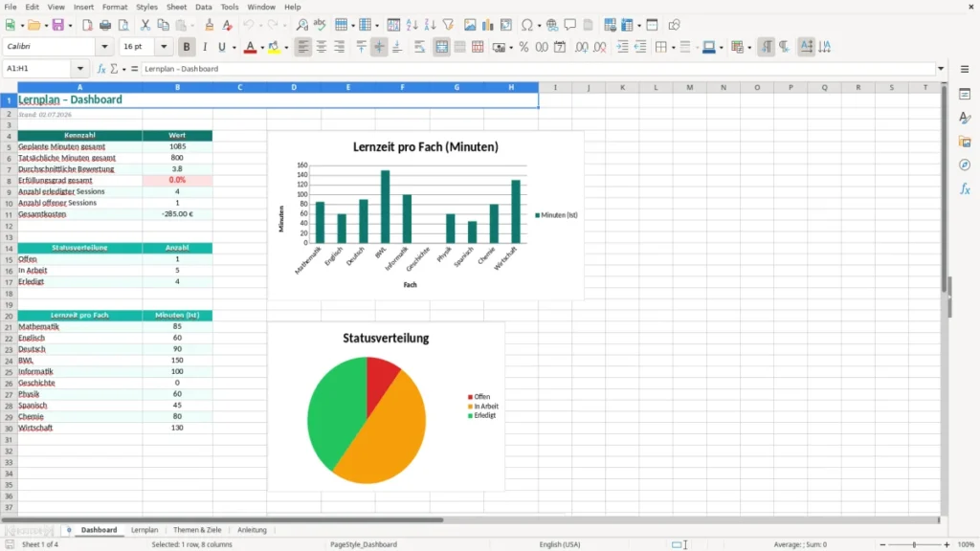This screenshot has width=980, height=551.
Task: Toggle Italic formatting
Action: coord(205,47)
